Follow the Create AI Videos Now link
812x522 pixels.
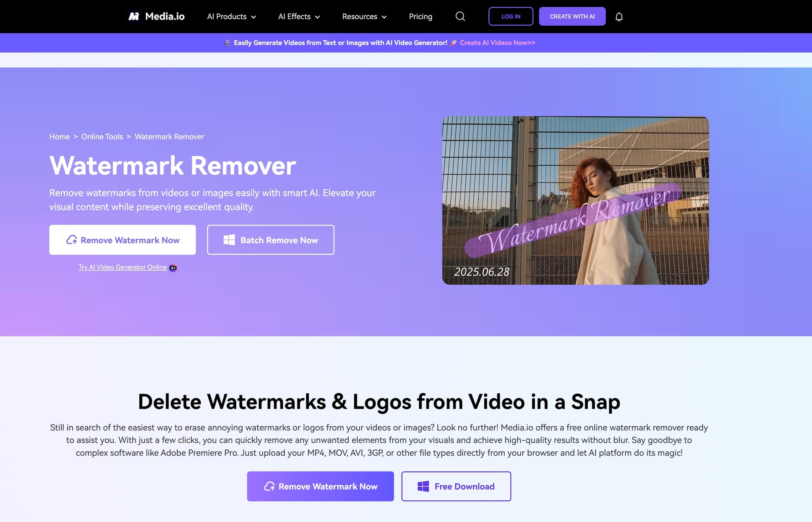pyautogui.click(x=497, y=43)
